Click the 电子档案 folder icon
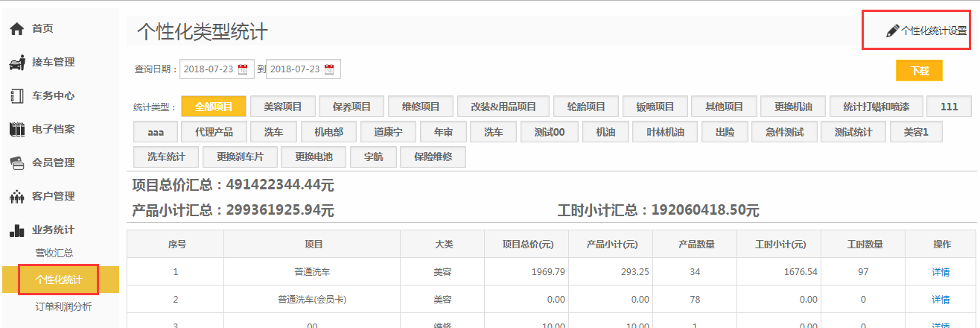Viewport: 980px width, 328px height. 17,130
